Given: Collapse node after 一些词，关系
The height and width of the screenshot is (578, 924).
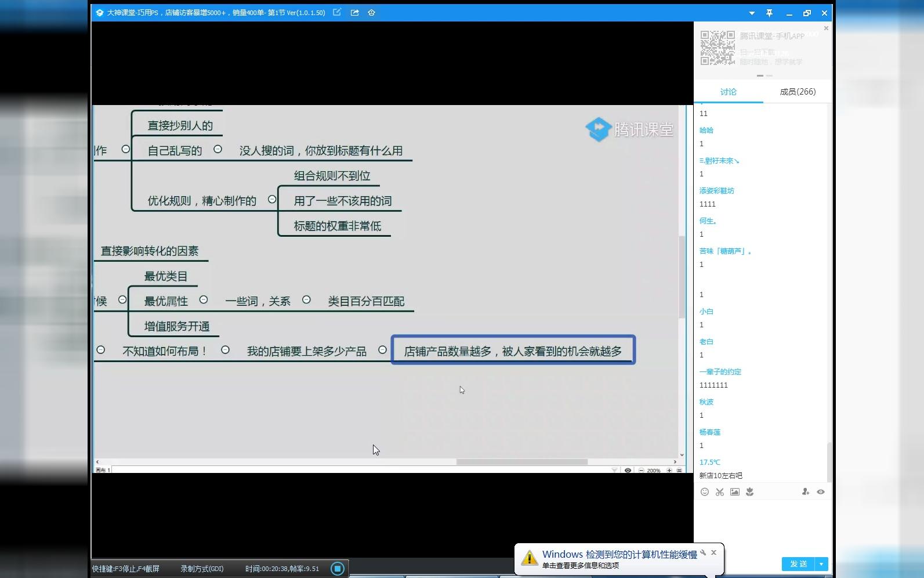Looking at the screenshot, I should [306, 299].
